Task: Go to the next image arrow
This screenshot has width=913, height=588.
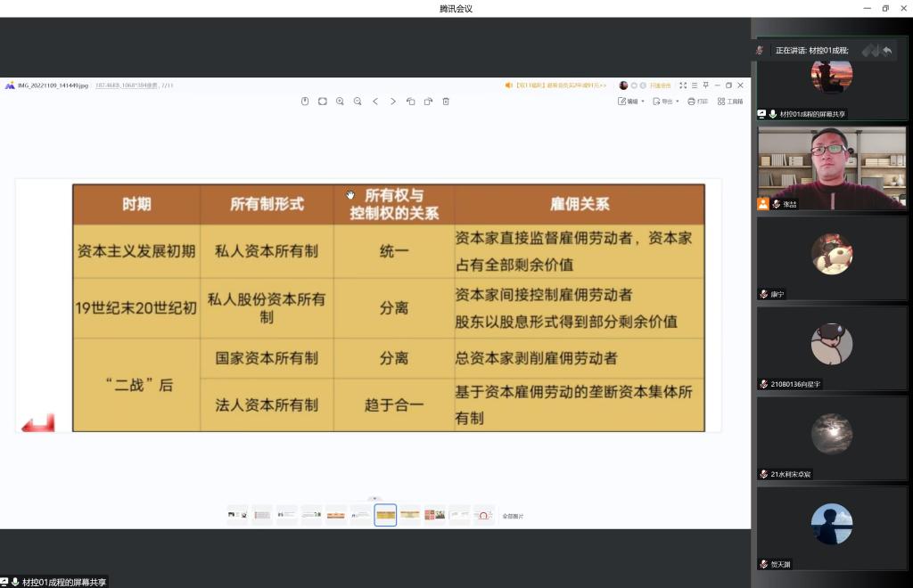Action: coord(393,102)
